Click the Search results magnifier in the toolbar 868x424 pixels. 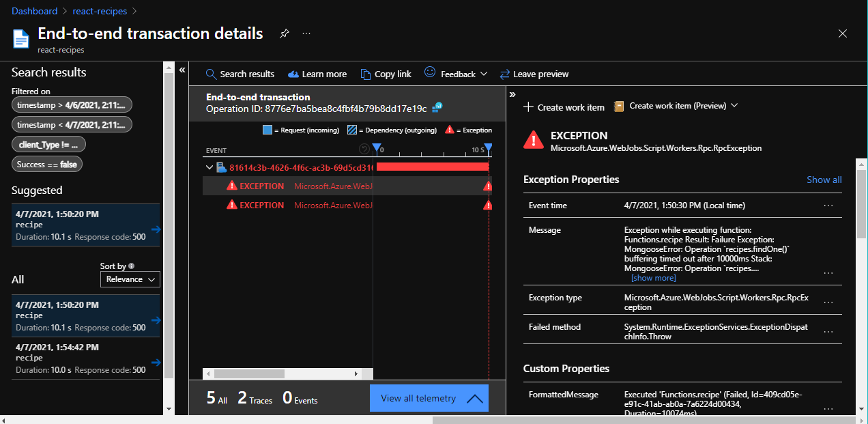pyautogui.click(x=212, y=74)
